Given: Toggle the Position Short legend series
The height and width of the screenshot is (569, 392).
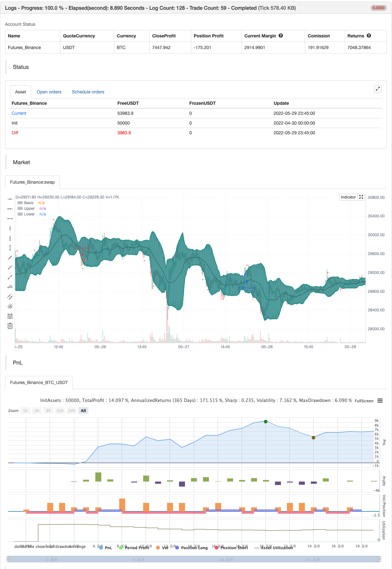Looking at the screenshot, I should (x=231, y=548).
